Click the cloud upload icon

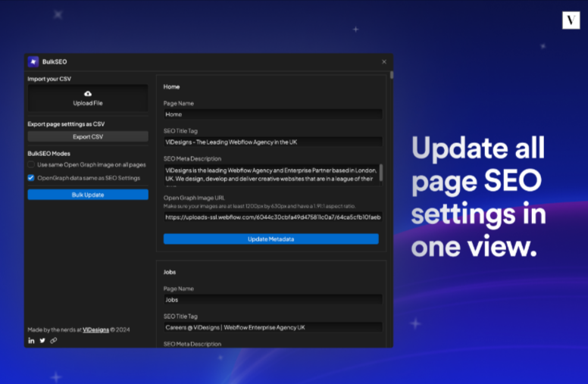[x=88, y=93]
